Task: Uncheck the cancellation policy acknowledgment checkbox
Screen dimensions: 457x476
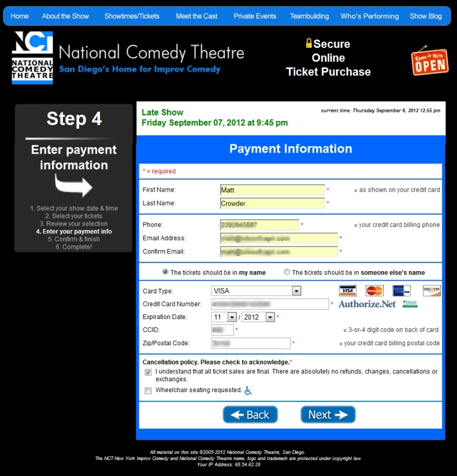Action: pos(148,372)
